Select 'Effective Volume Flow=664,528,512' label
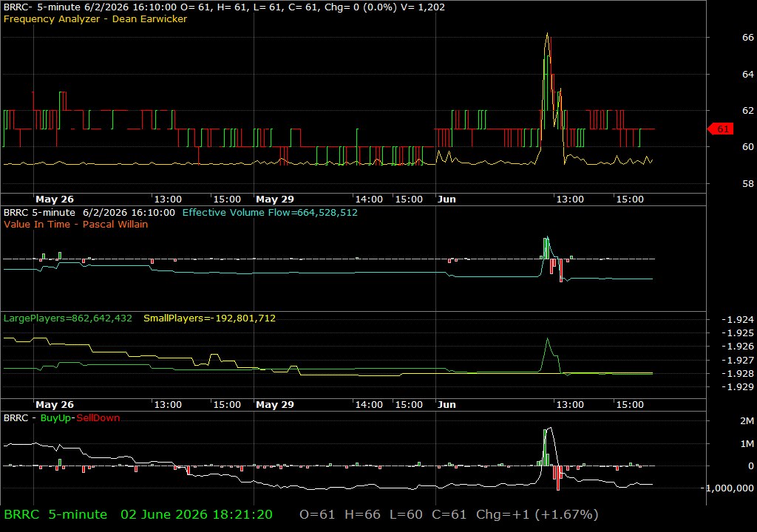This screenshot has height=532, width=757. (x=270, y=212)
